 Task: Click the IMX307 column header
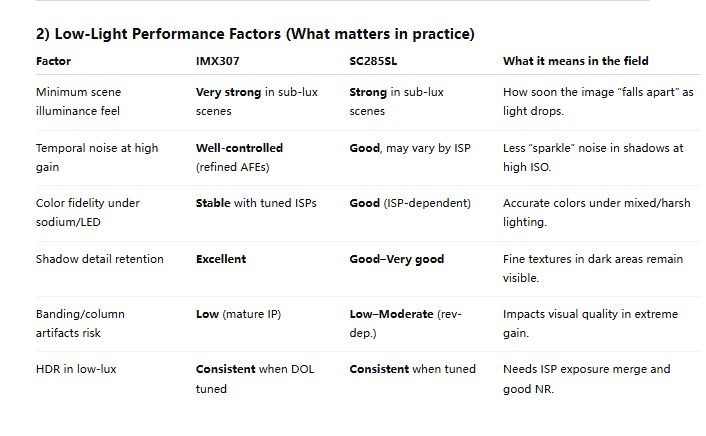216,61
